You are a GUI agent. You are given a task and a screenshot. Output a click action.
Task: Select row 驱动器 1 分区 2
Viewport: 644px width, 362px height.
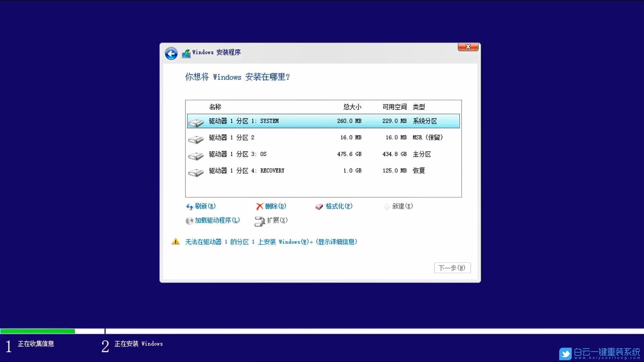coord(323,137)
